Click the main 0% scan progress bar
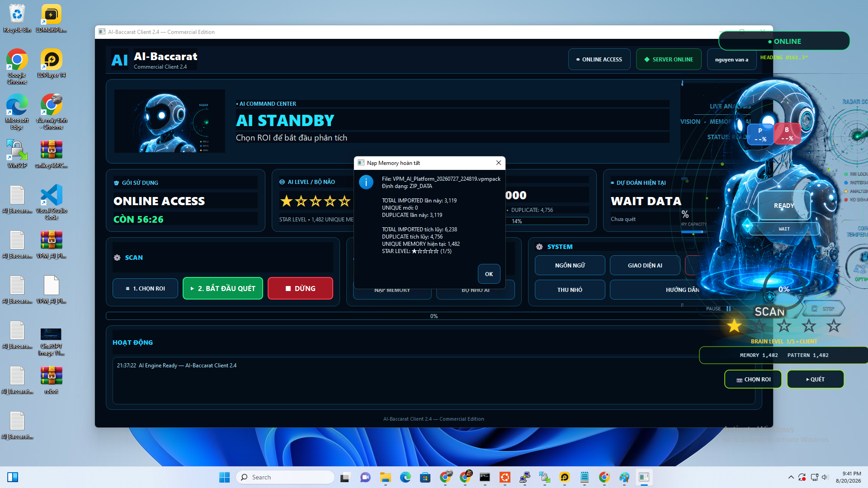 click(x=434, y=316)
